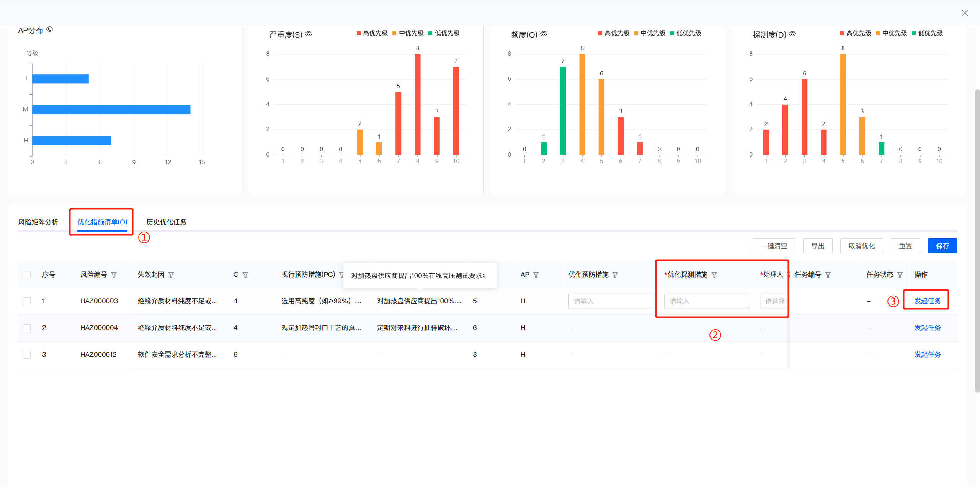Click filter icon next to AP column

tap(536, 275)
